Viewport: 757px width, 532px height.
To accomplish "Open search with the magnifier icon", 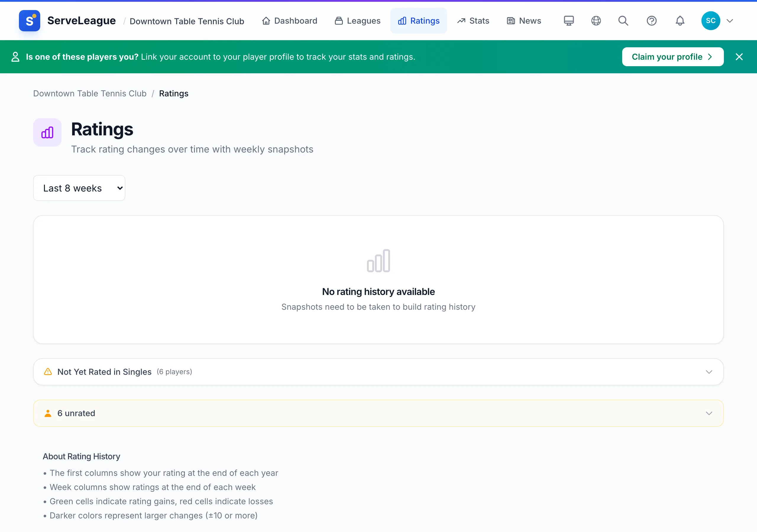I will (x=623, y=21).
